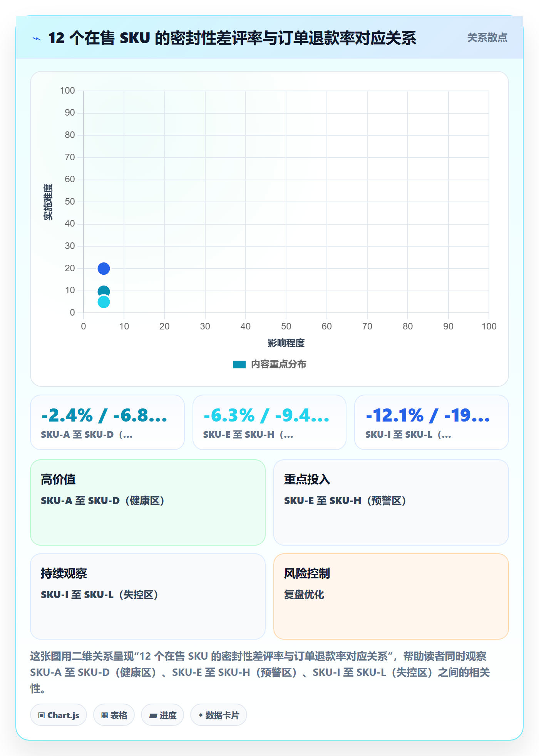Click the y-axis tick label 100
This screenshot has height=756, width=539.
67,91
